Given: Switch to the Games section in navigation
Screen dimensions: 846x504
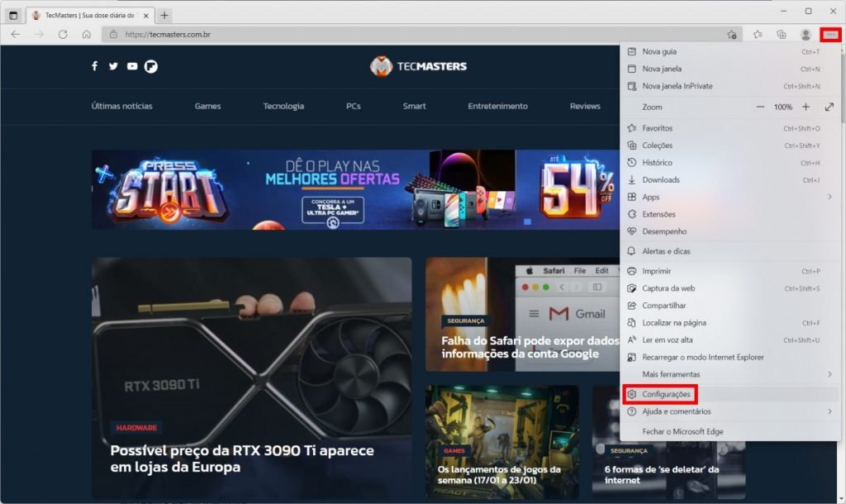Looking at the screenshot, I should (207, 107).
